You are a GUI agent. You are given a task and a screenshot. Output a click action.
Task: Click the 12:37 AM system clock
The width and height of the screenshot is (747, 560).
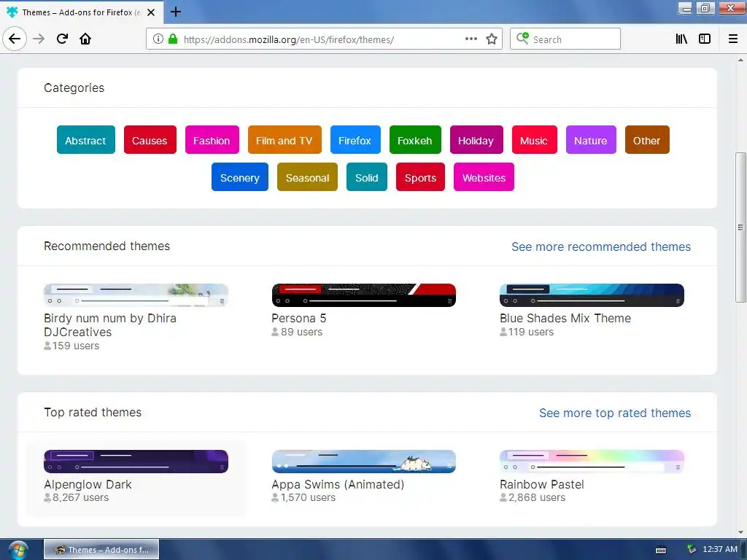coord(719,550)
